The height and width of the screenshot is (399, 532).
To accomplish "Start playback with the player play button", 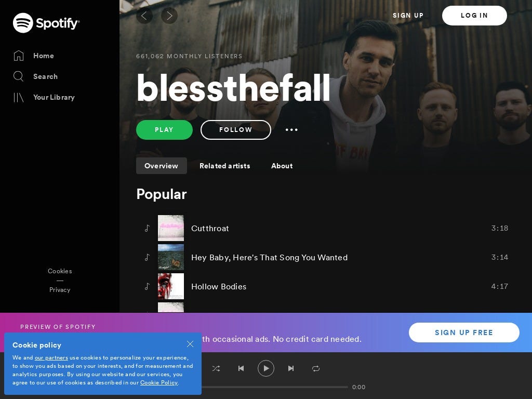I will (266, 368).
